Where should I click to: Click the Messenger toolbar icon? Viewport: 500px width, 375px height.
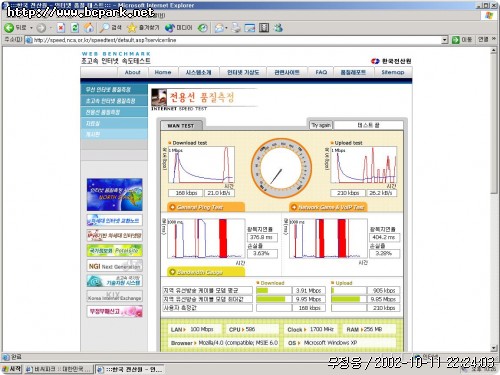(x=278, y=28)
